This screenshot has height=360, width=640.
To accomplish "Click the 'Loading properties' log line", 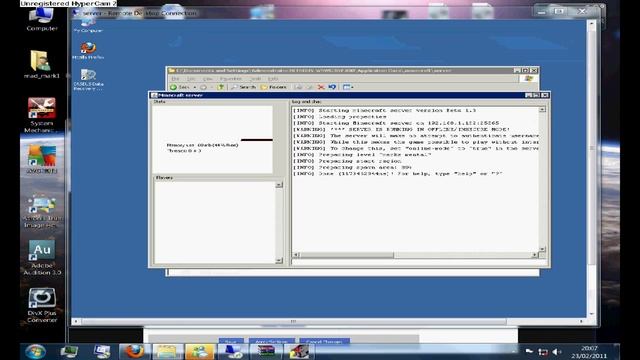I will pos(340,117).
